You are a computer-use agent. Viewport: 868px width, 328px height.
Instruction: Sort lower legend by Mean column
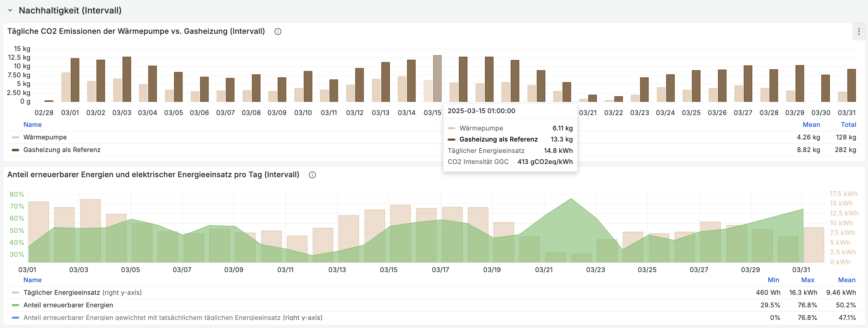[x=846, y=280]
